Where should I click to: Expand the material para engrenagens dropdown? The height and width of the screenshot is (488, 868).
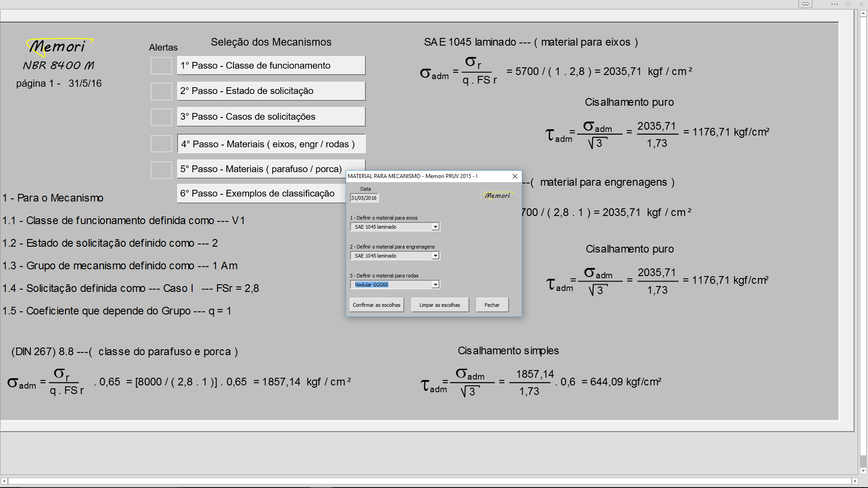435,256
